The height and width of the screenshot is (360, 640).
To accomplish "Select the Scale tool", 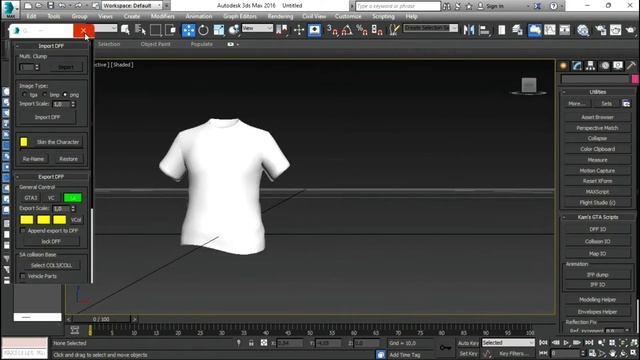I will coord(219,30).
